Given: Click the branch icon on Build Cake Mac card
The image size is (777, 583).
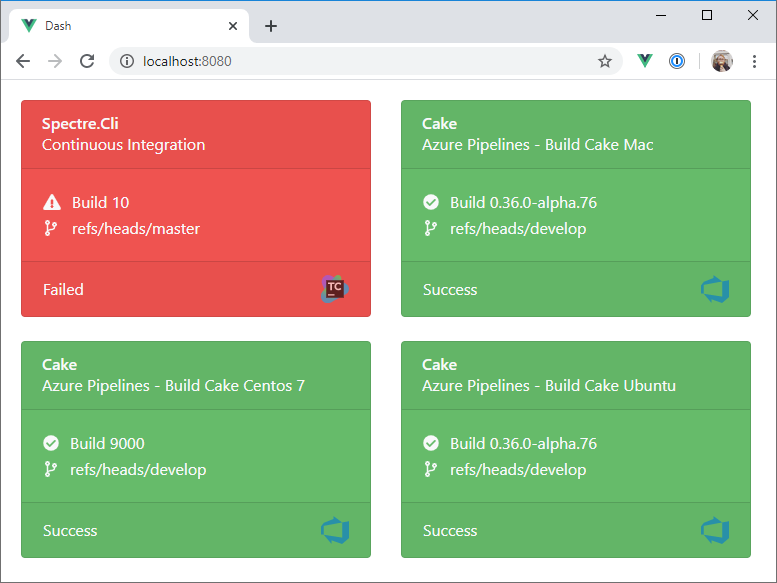Looking at the screenshot, I should 431,228.
